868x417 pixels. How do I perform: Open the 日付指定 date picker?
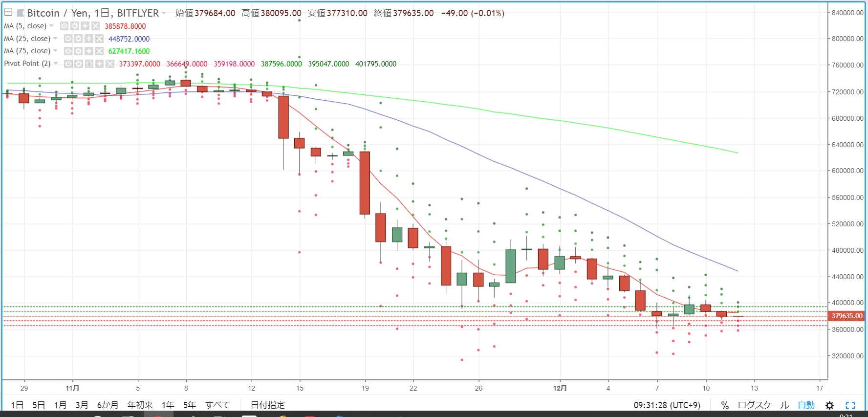click(x=268, y=405)
